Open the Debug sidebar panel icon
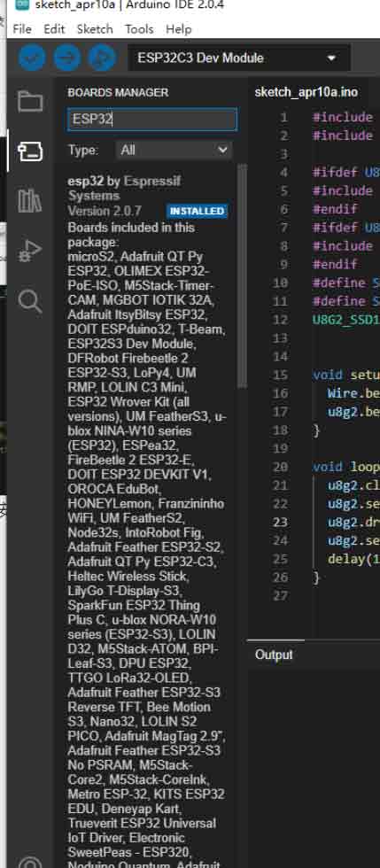 [30, 251]
